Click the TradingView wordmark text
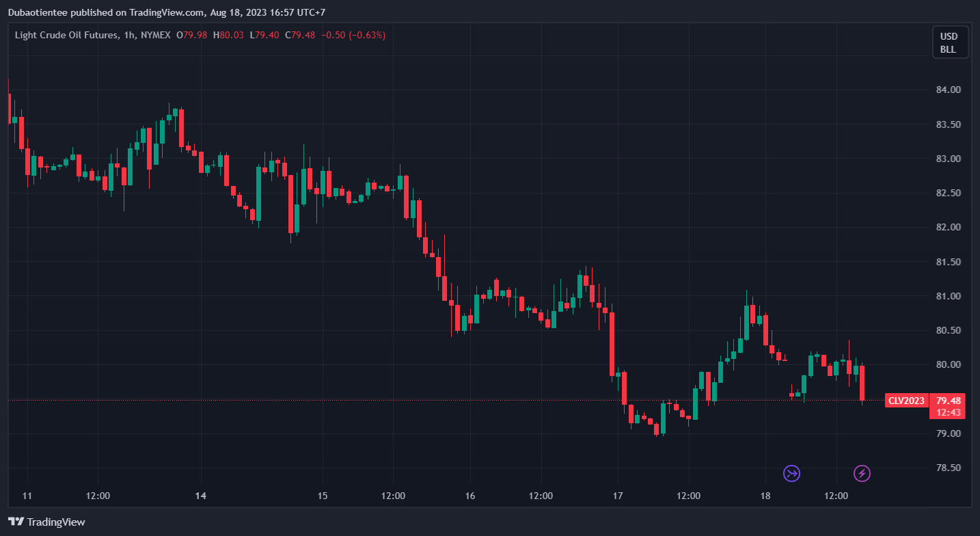Screen dimensions: 980x536 click(56, 522)
